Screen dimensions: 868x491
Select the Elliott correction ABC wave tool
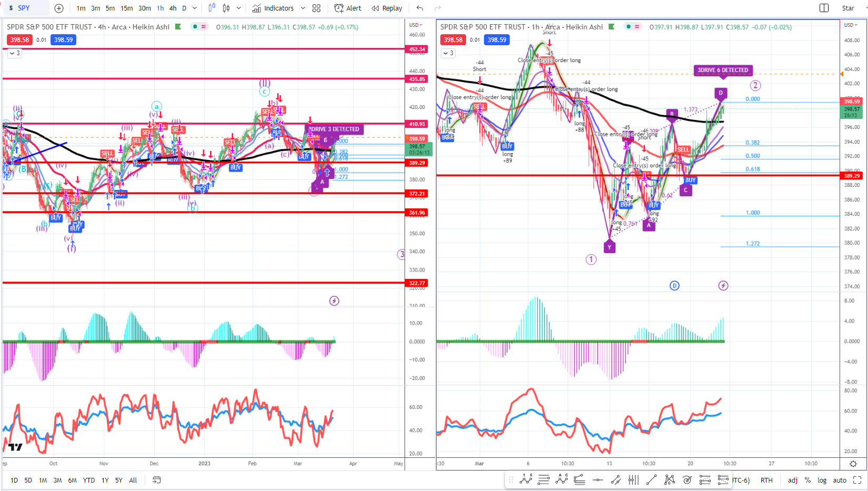(x=562, y=479)
